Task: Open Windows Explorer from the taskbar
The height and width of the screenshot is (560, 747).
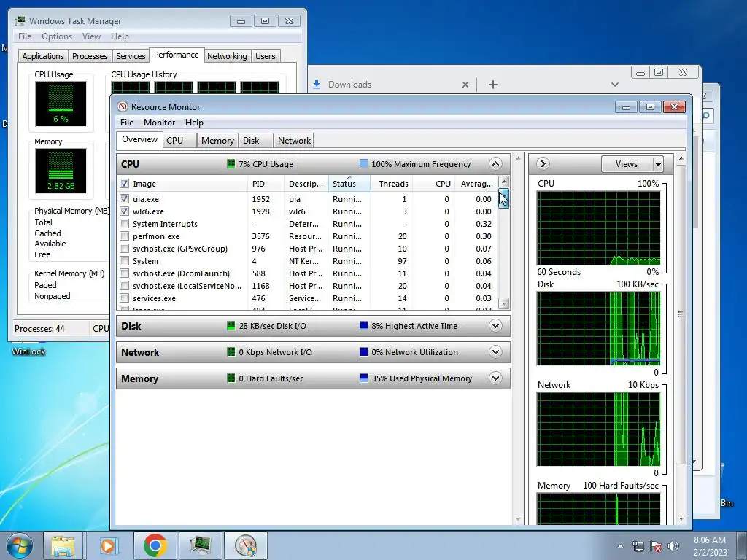Action: 63,545
